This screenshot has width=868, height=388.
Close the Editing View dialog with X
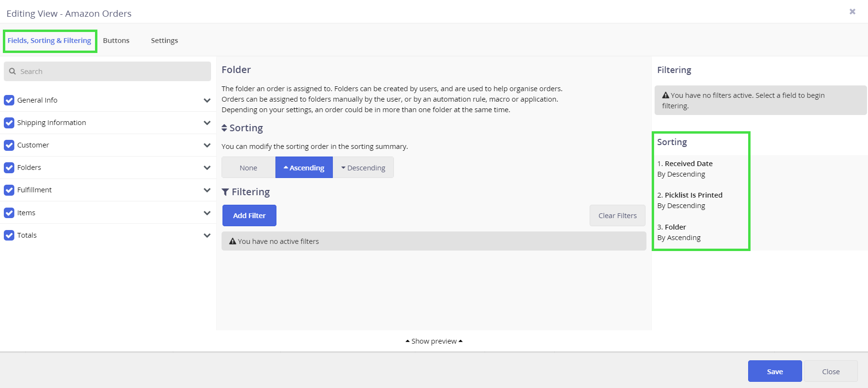852,11
